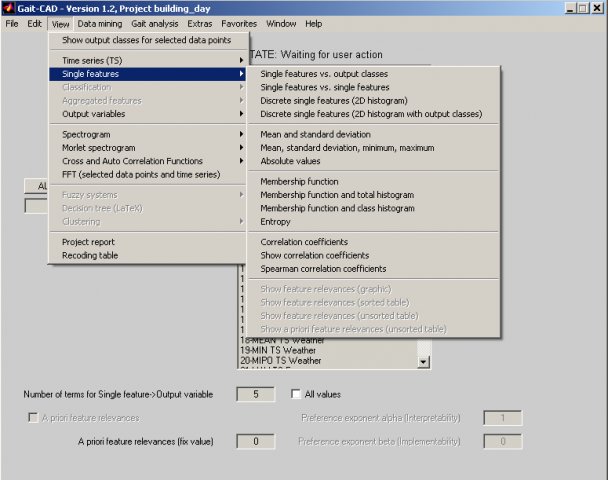Select FFT (selected data points and time series)
This screenshot has height=480, width=608.
point(147,174)
